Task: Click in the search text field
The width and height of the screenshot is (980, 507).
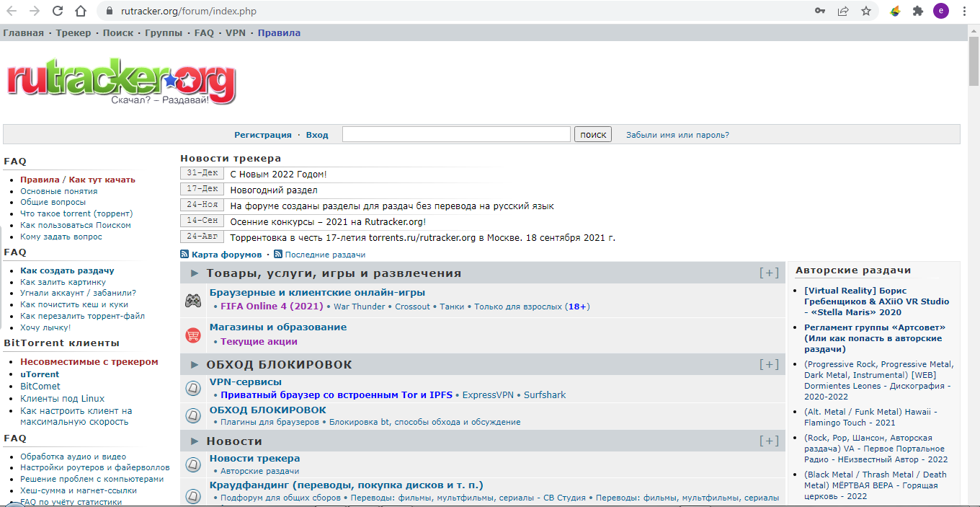Action: point(456,134)
